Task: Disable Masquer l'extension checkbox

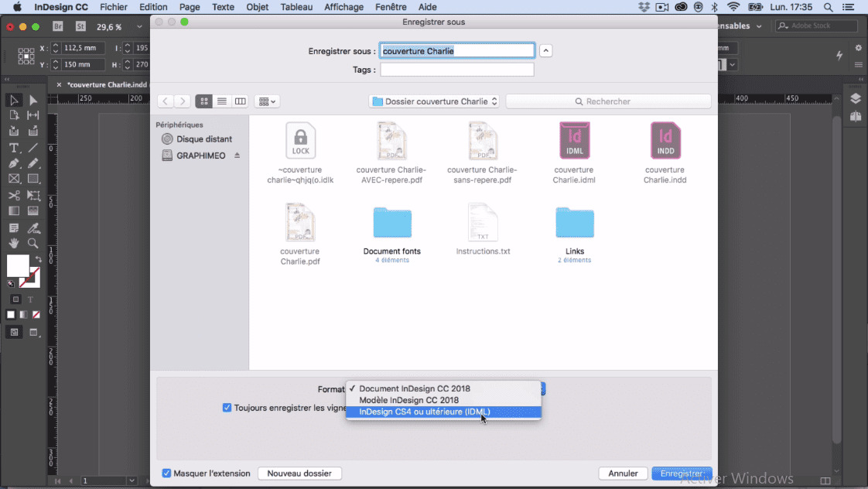Action: tap(166, 473)
